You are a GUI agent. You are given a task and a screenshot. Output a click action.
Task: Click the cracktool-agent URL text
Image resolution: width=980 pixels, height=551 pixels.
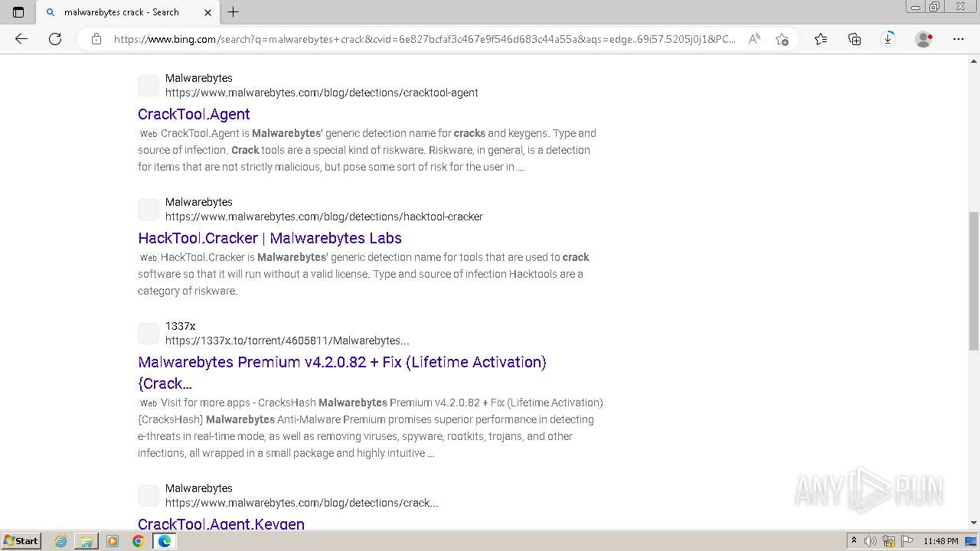click(x=322, y=93)
